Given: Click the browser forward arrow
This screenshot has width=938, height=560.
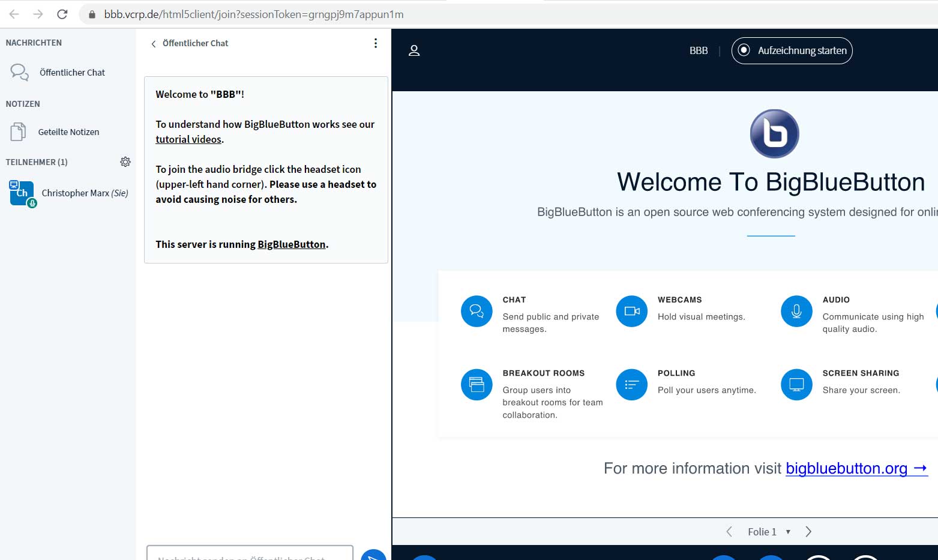Looking at the screenshot, I should (x=38, y=14).
